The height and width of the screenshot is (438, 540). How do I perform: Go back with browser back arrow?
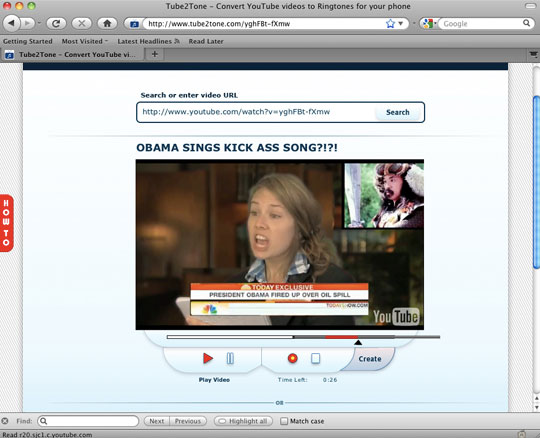tap(11, 23)
